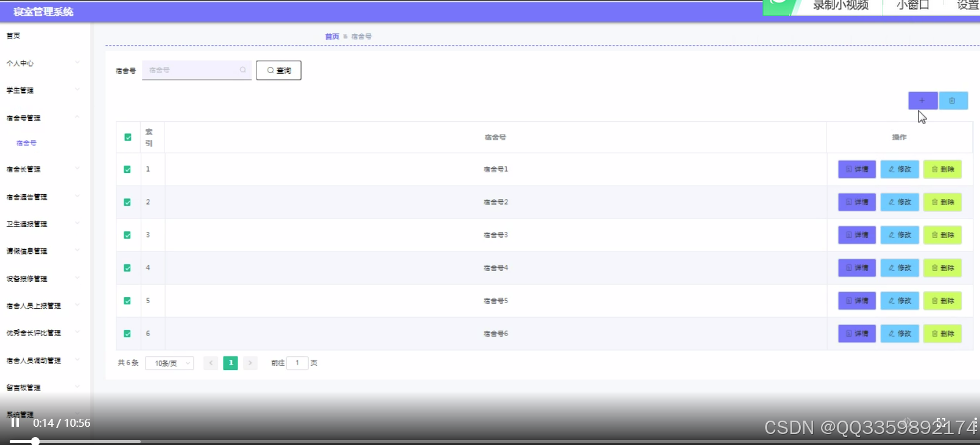
Task: Click the 查询 search button
Action: (x=278, y=70)
